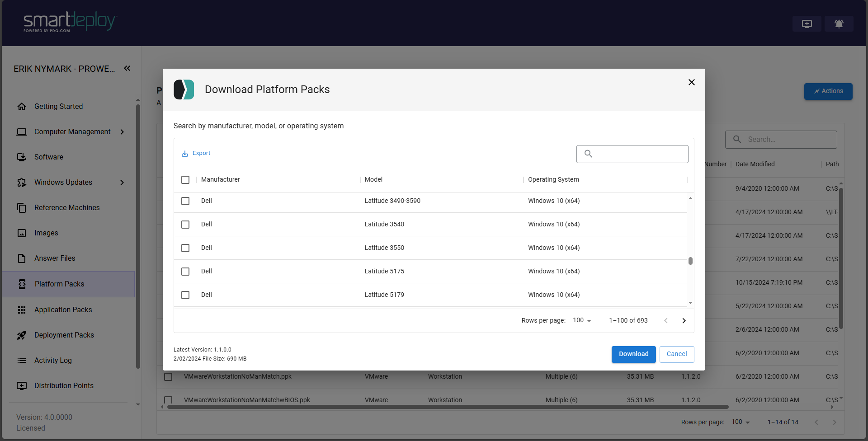
Task: Check the Dell Latitude 3540 row checkbox
Action: [x=185, y=224]
